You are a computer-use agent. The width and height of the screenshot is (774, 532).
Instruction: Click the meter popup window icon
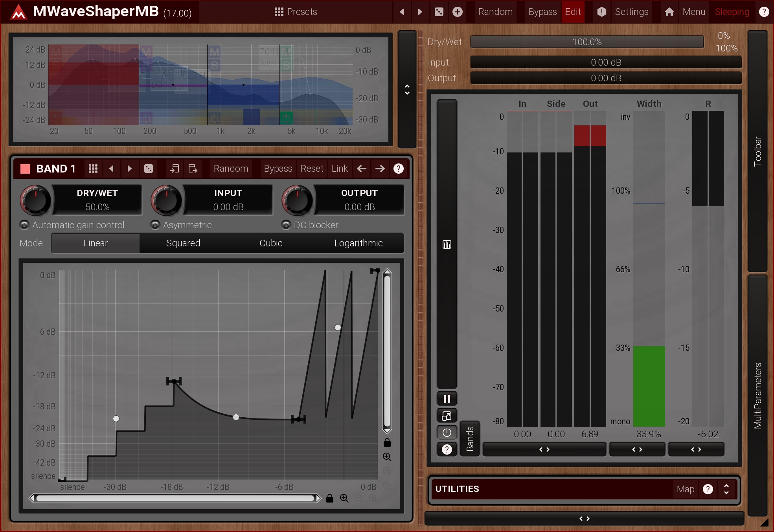coord(447,416)
